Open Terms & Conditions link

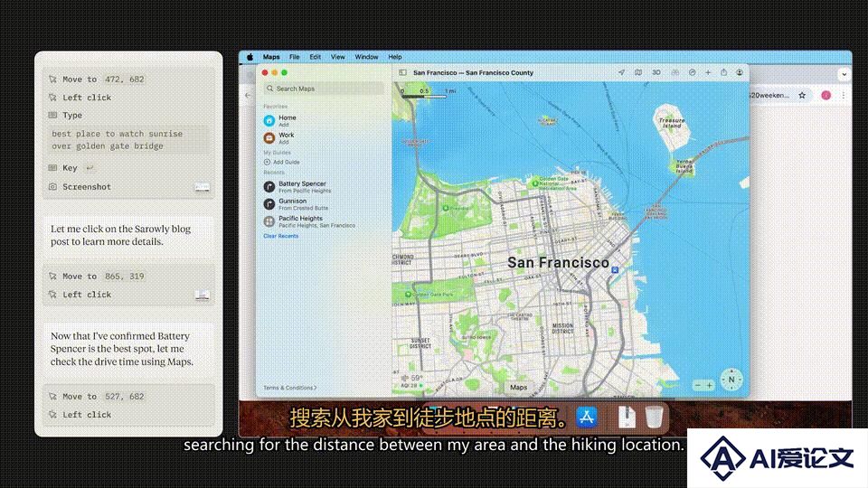click(x=290, y=388)
